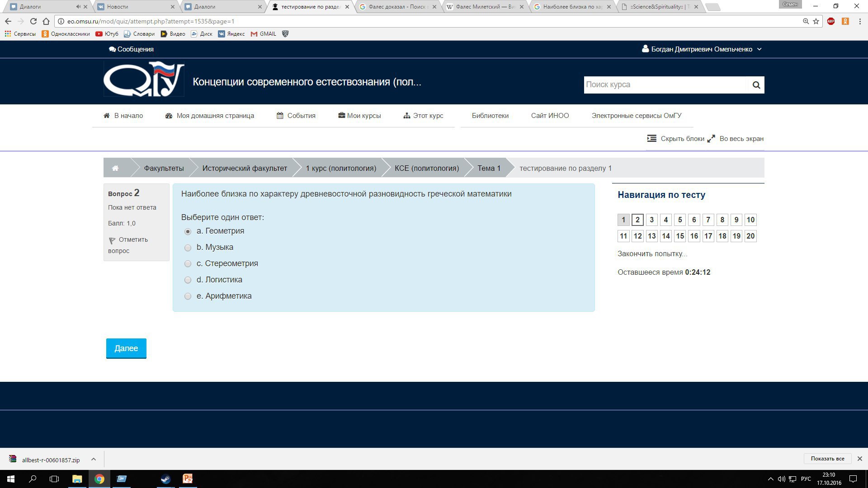
Task: Show hidden system tray icons
Action: 770,479
